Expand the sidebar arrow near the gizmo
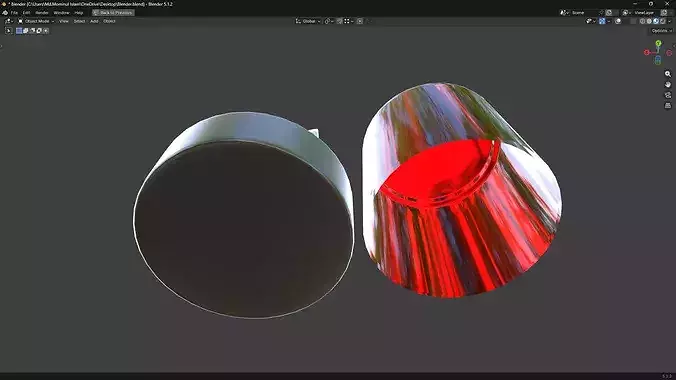676x380 pixels. pyautogui.click(x=674, y=45)
